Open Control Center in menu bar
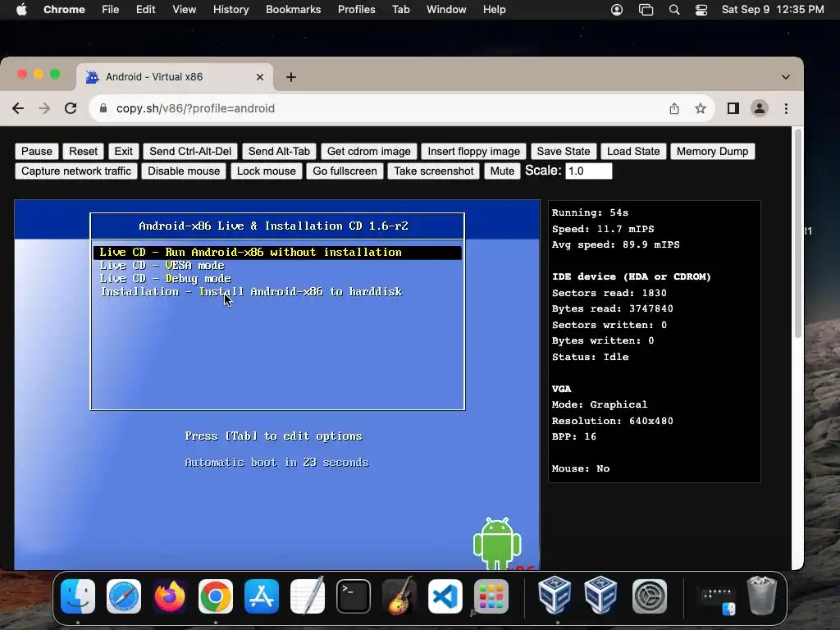 click(x=701, y=10)
